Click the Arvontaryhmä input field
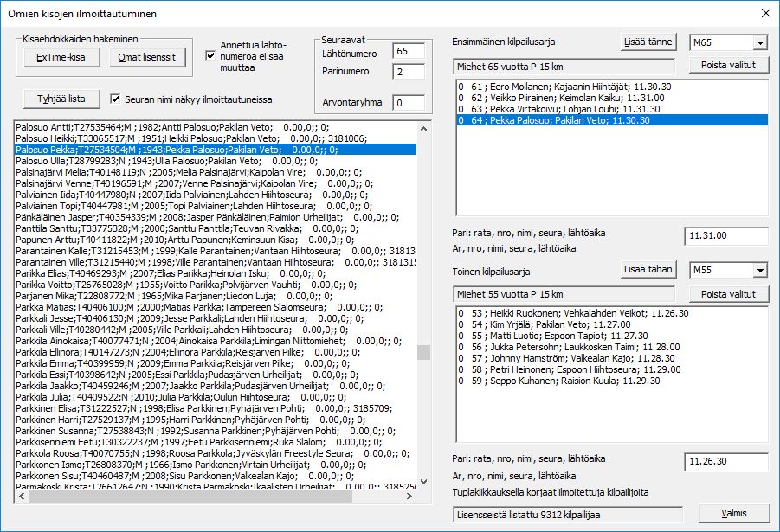 pos(408,103)
